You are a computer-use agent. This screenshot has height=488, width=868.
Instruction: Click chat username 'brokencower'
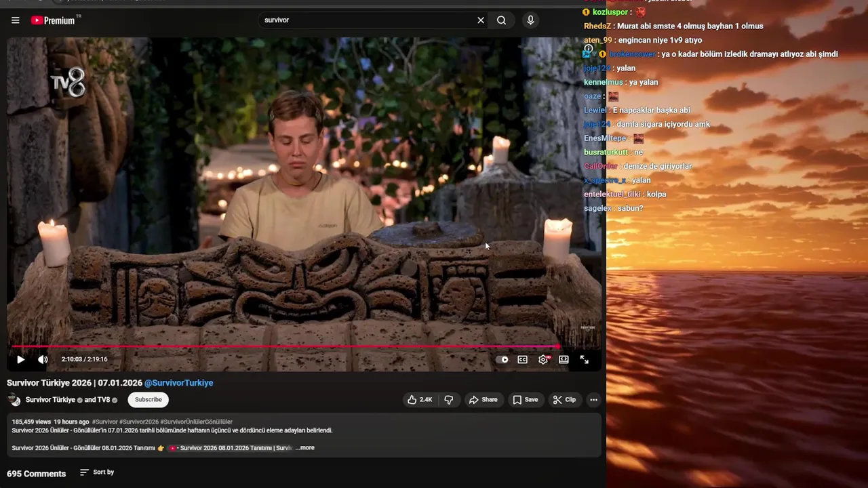point(632,54)
